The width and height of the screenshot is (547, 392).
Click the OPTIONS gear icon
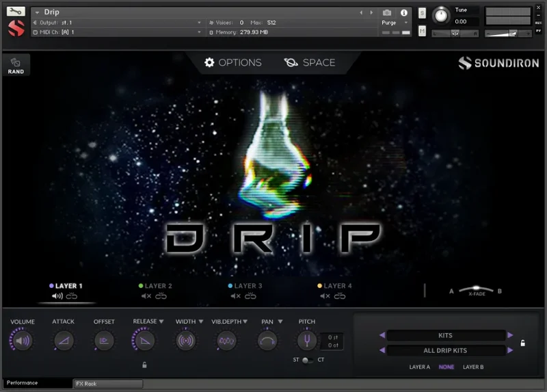tap(209, 62)
